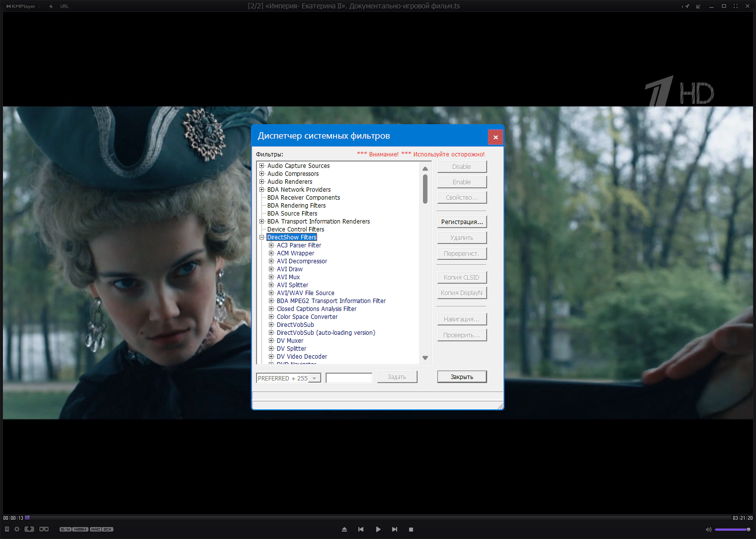Click the minimize-to-tray arrow icon

tap(698, 6)
